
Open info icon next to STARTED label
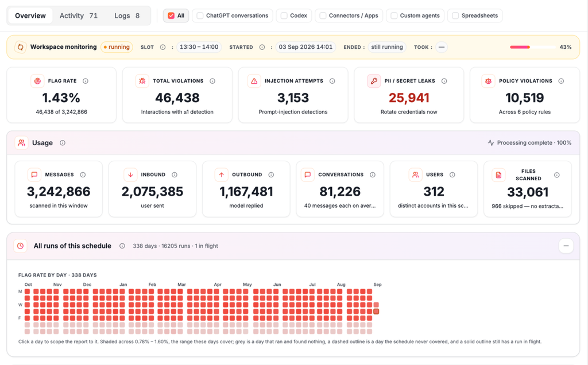click(262, 47)
